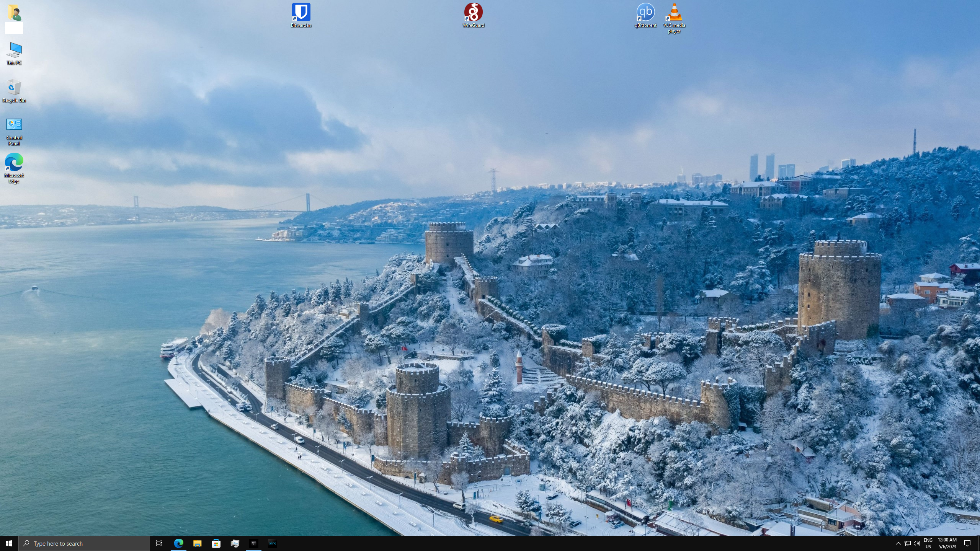Open Sling app from the taskbar
The image size is (980, 551).
tap(273, 543)
